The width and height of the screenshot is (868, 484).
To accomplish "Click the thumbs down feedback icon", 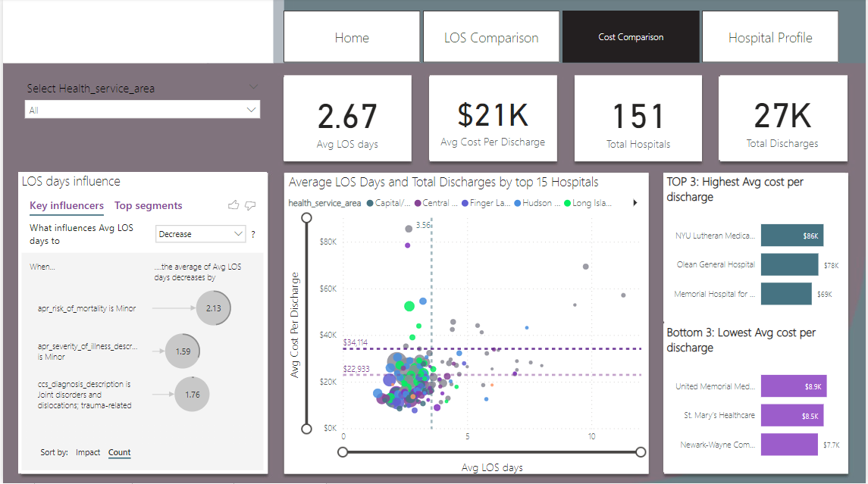I will click(250, 205).
